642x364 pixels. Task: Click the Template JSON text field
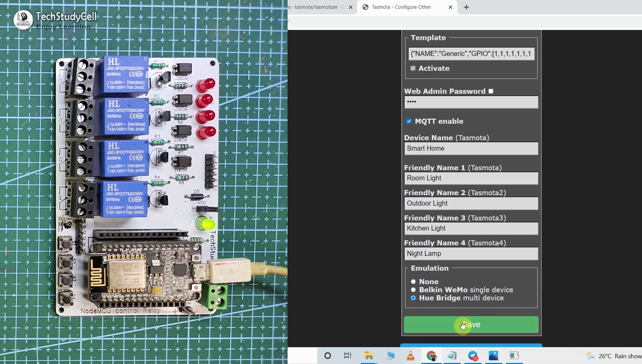click(x=471, y=54)
